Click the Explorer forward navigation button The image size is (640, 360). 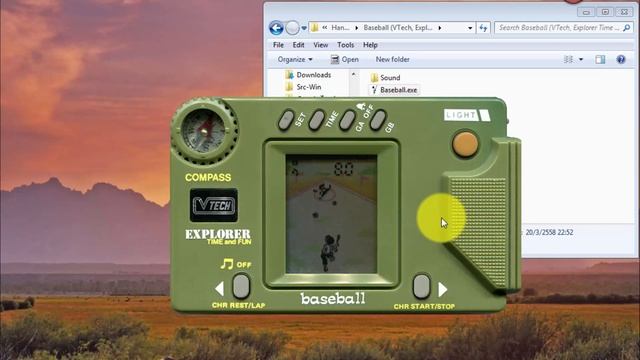(292, 28)
